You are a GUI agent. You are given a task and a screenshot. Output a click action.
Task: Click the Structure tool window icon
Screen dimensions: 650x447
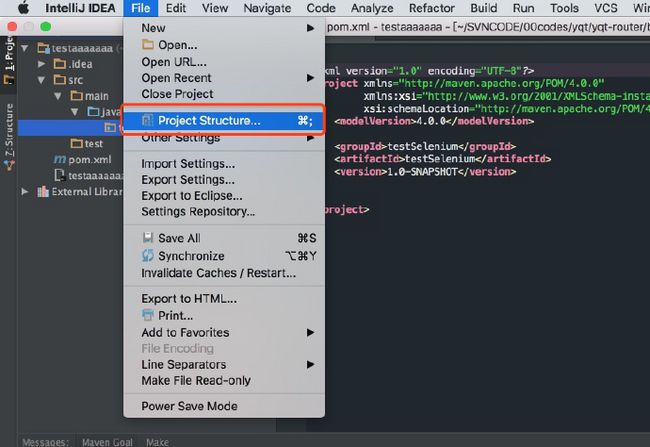(x=9, y=165)
